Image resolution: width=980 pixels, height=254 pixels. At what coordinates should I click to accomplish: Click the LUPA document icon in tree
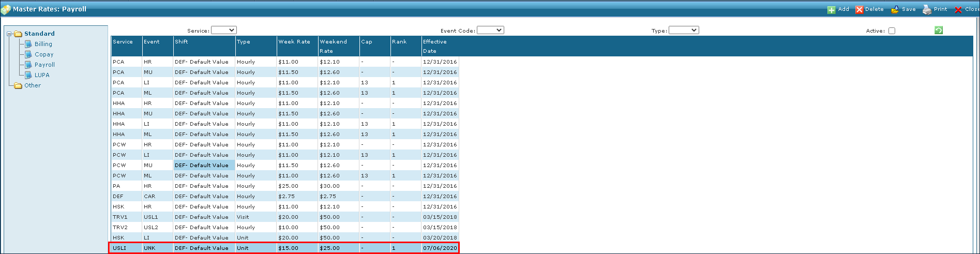pyautogui.click(x=28, y=75)
